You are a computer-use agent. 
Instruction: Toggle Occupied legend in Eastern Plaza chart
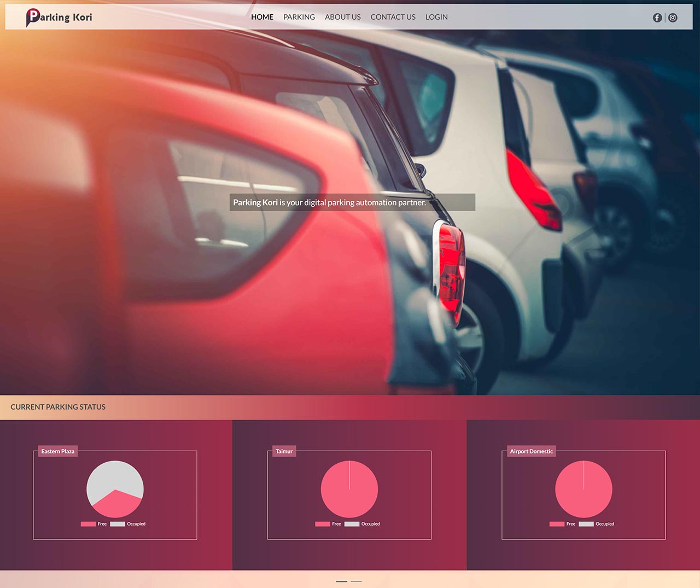coord(129,524)
